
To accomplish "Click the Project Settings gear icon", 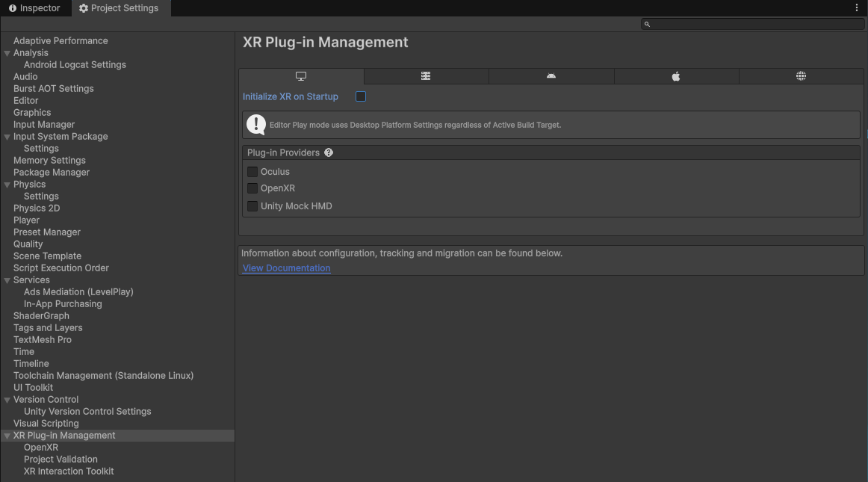I will [x=84, y=8].
